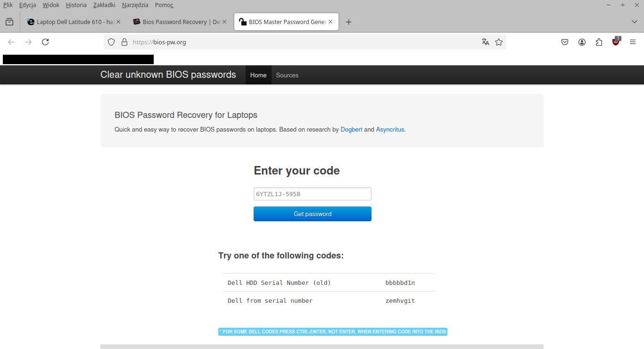This screenshot has width=644, height=349.
Task: Click the Try one of the following codes heading
Action: (281, 256)
